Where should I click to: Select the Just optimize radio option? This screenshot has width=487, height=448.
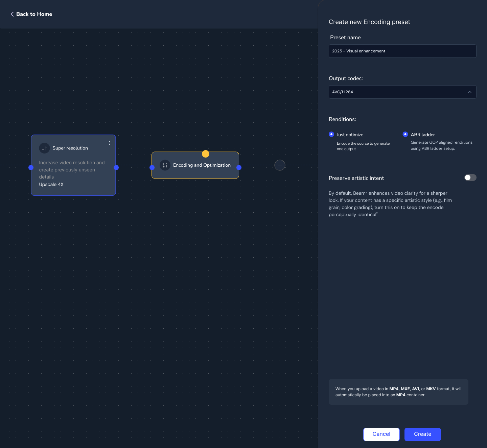click(x=331, y=134)
